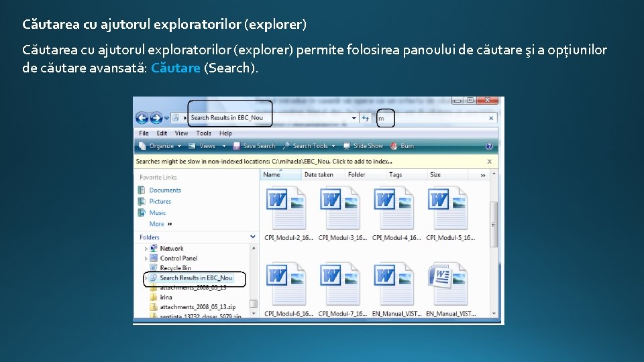Viewport: 644px width, 362px height.
Task: Sort by the Date taken column header
Action: pyautogui.click(x=323, y=175)
